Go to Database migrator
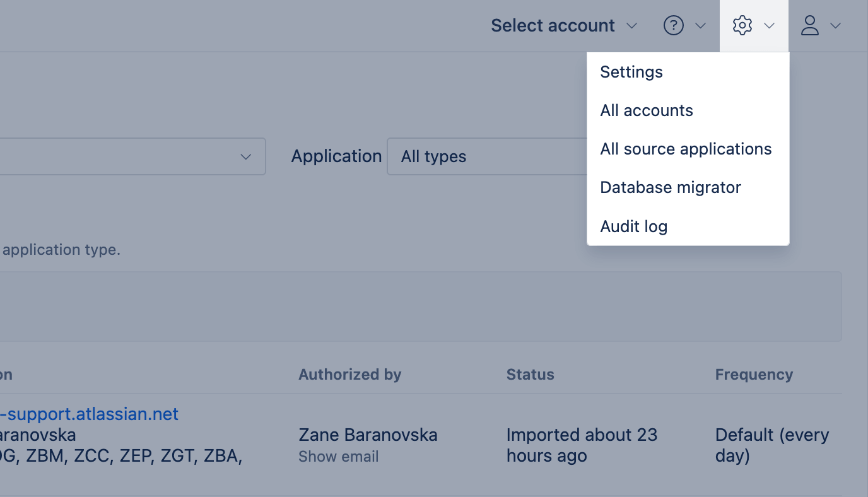The image size is (868, 497). 671,187
